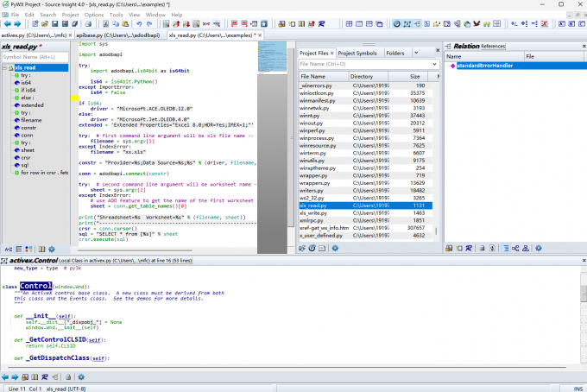Open context window settings gear at bottom
The width and height of the screenshot is (587, 392).
[x=81, y=377]
